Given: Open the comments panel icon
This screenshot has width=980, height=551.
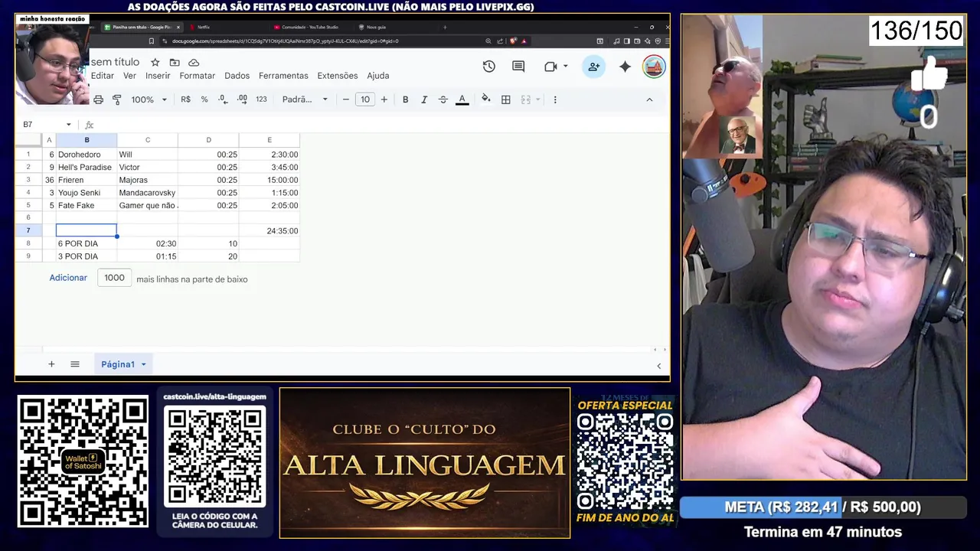Looking at the screenshot, I should point(518,67).
